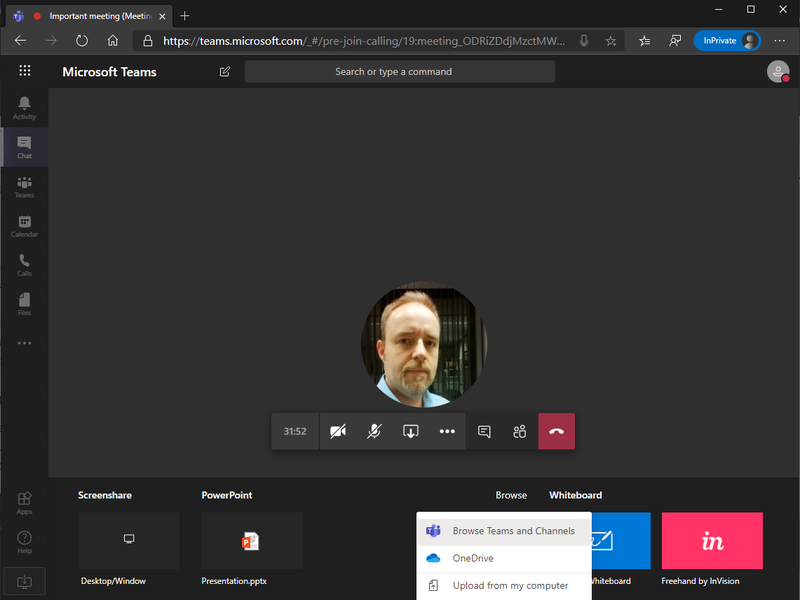Open browser feedback icon
The image size is (800, 600).
675,41
